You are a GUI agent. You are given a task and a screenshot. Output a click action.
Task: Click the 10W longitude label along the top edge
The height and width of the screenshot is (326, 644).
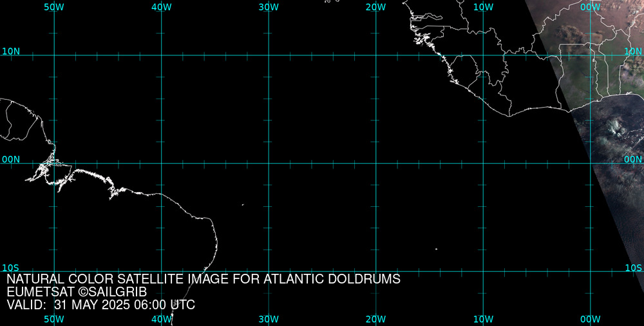[x=483, y=7]
